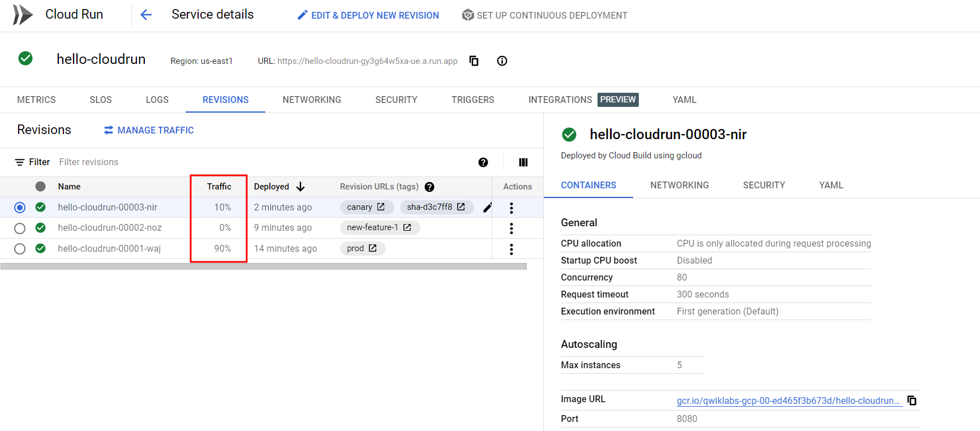The width and height of the screenshot is (980, 431).
Task: Sort by Deployed using the down arrow
Action: [300, 187]
